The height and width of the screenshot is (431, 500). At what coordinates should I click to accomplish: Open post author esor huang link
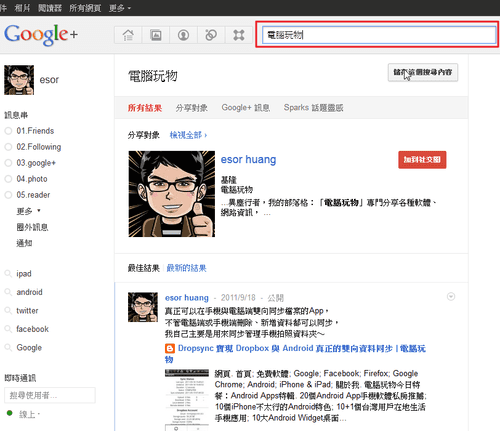click(187, 298)
